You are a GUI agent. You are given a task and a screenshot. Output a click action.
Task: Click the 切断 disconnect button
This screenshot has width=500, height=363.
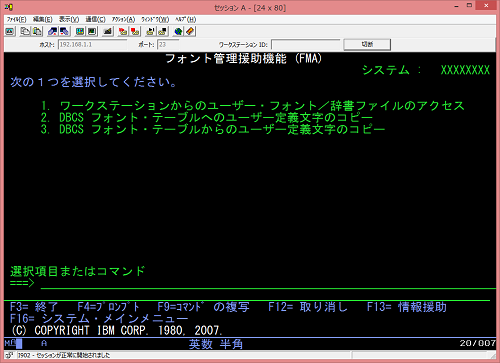tap(367, 44)
